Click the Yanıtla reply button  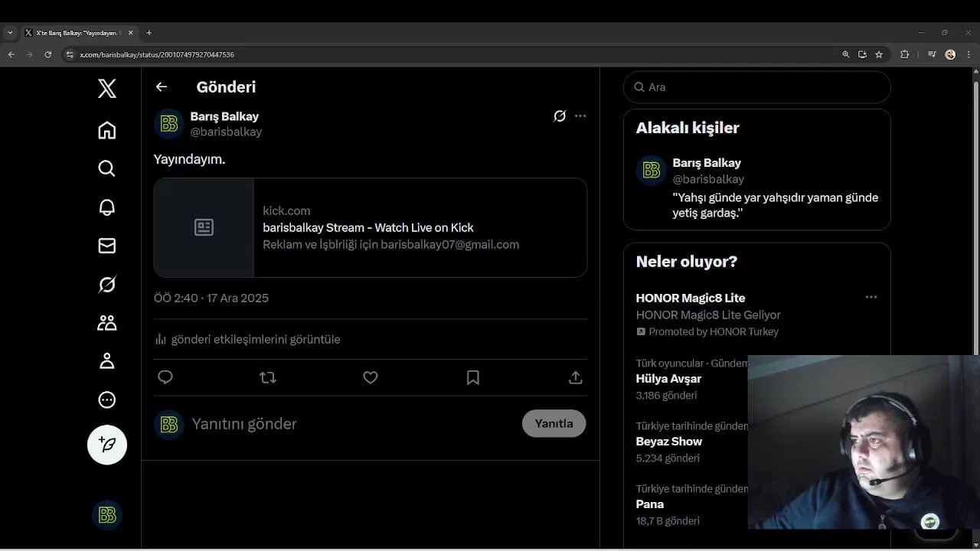[554, 423]
